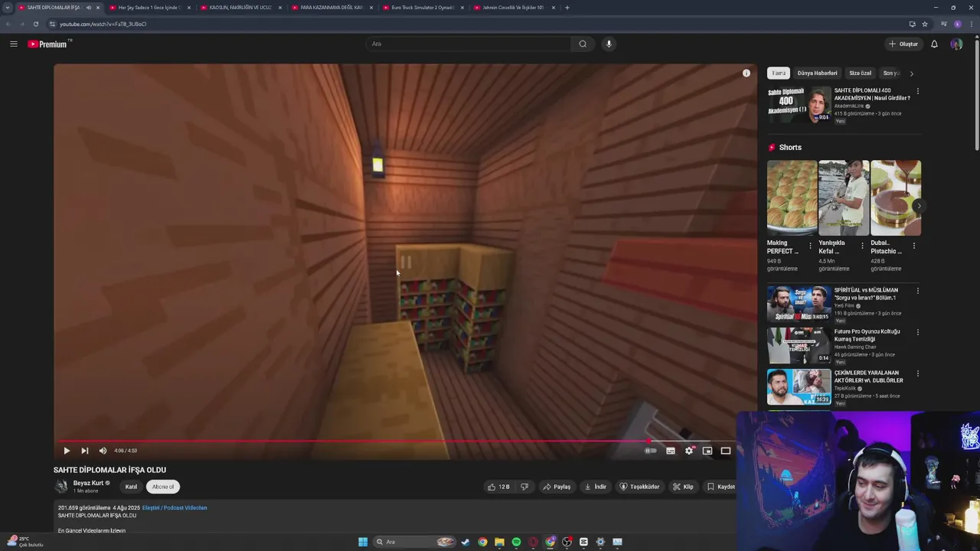Go to YouTube Premium home logo
980x551 pixels.
pyautogui.click(x=48, y=44)
